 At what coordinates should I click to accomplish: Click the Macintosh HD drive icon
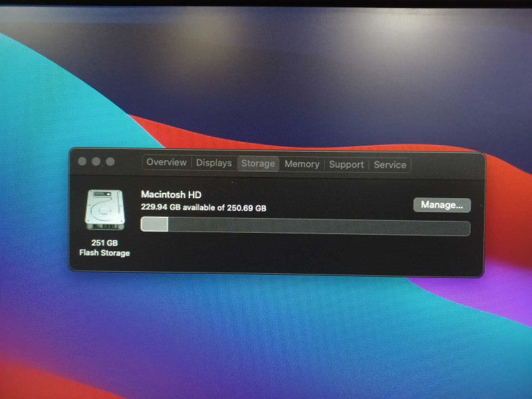[105, 210]
